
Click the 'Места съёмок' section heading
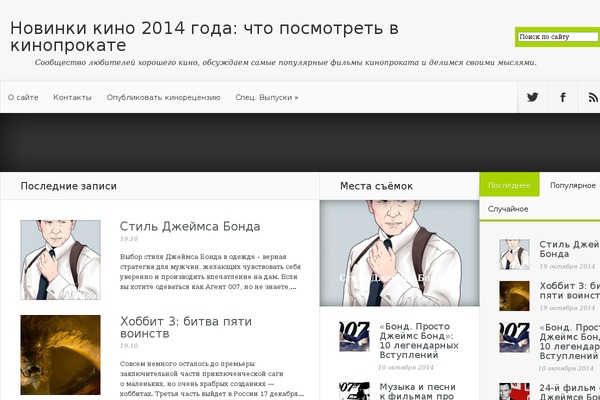[x=376, y=186]
